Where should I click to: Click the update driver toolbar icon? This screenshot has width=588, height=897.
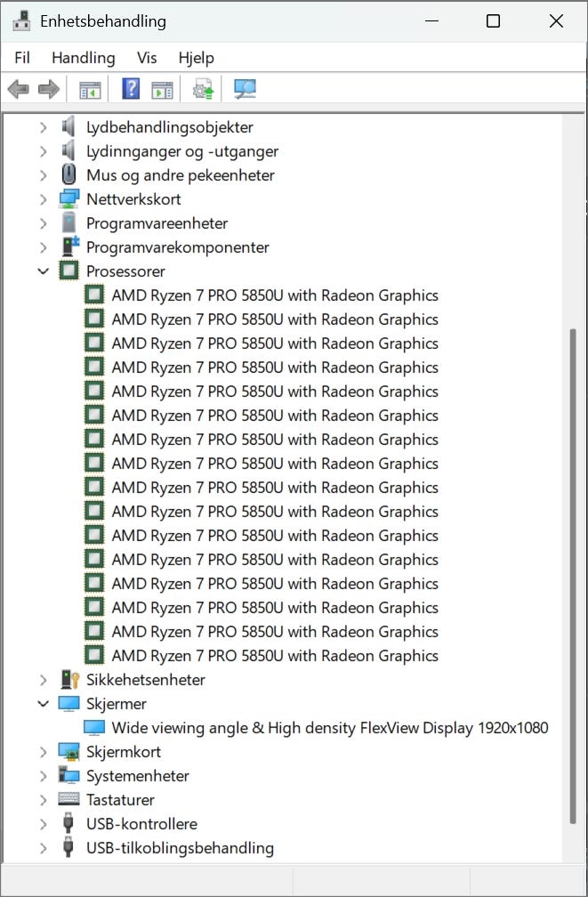tap(203, 89)
